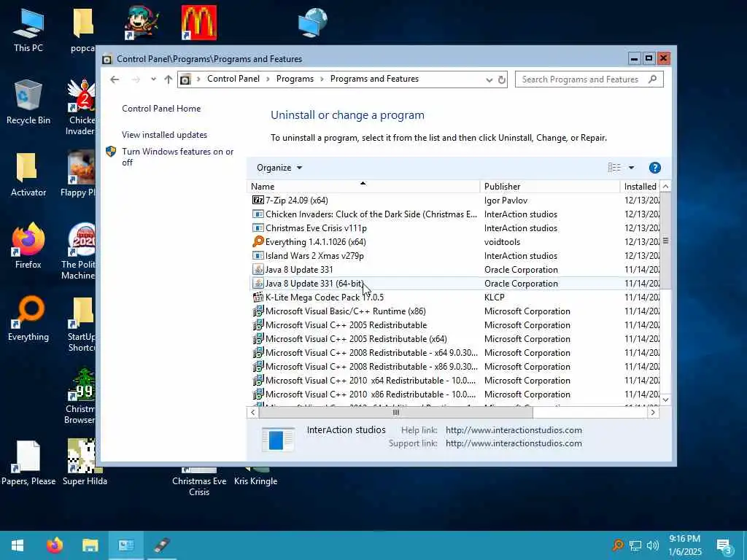
Task: Open the Help link interactionstudios.com URL
Action: tap(514, 430)
